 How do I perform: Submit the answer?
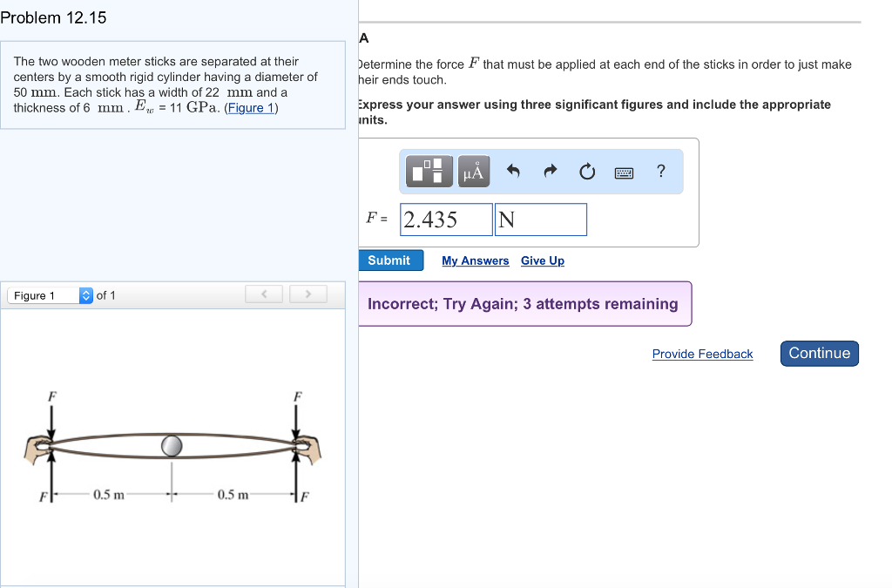(x=390, y=260)
